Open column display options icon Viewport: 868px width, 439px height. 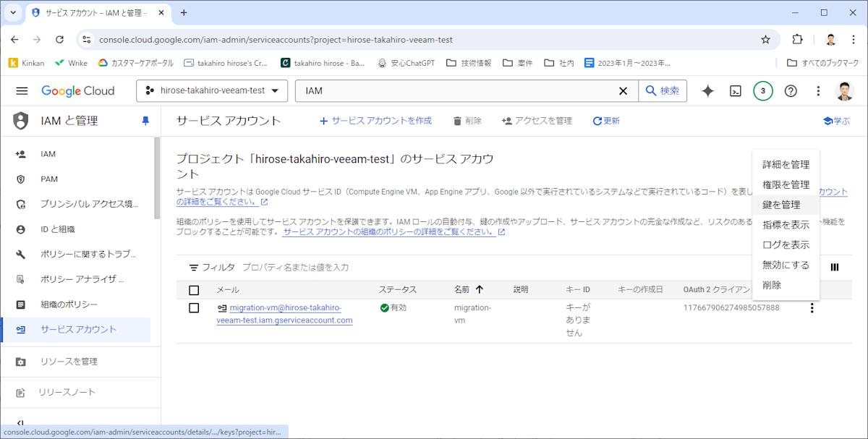tap(835, 268)
